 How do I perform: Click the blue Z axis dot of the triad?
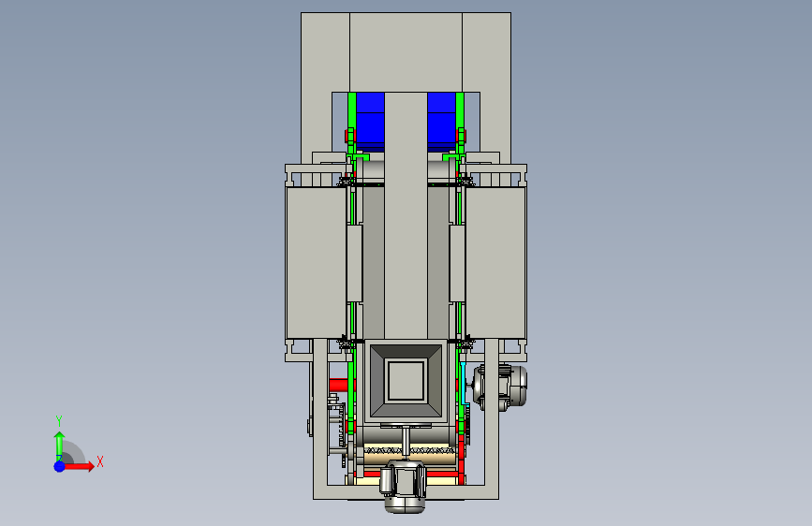[60, 466]
